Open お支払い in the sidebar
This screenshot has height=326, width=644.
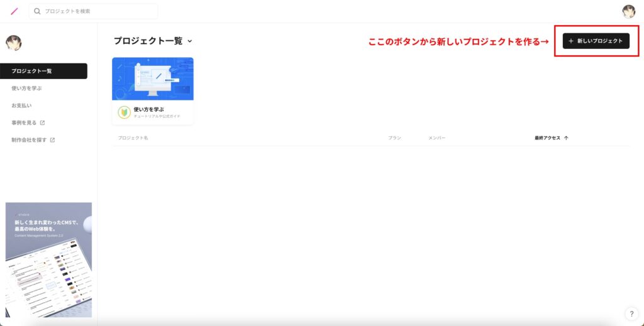21,106
